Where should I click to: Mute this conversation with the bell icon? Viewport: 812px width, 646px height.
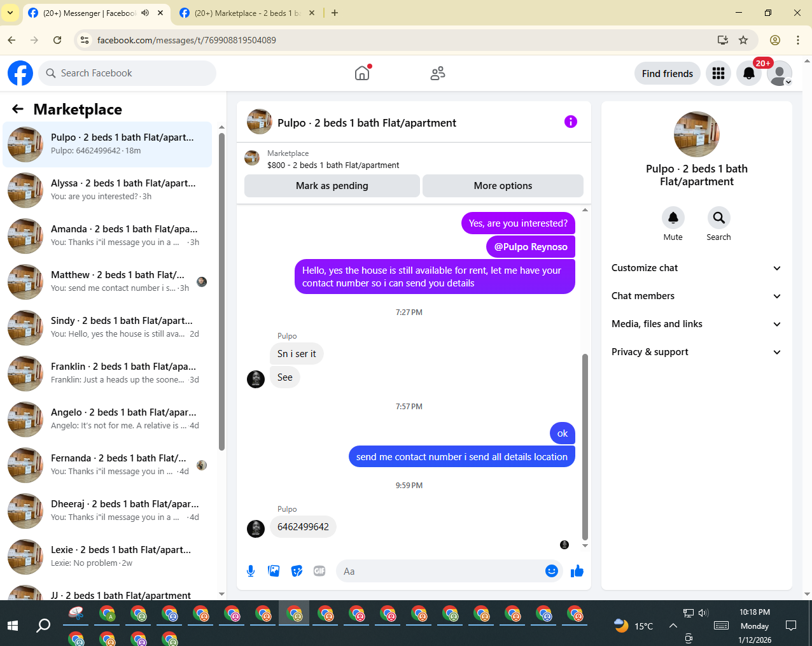click(x=673, y=218)
